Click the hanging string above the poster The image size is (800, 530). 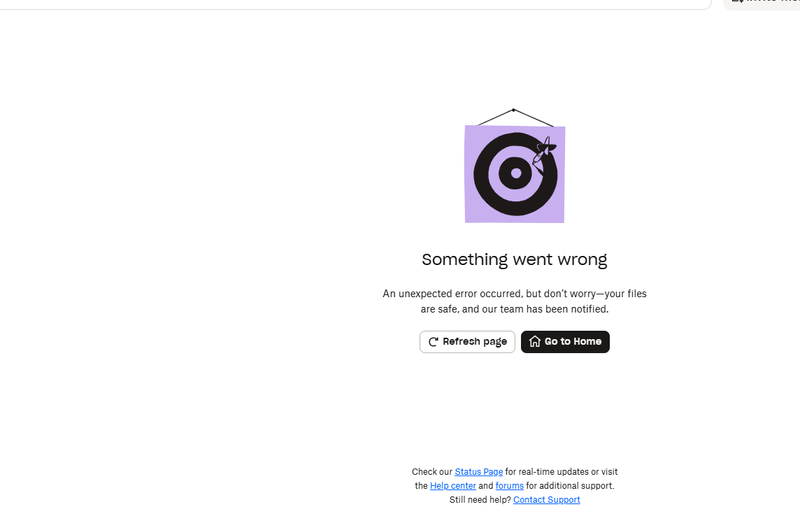515,117
